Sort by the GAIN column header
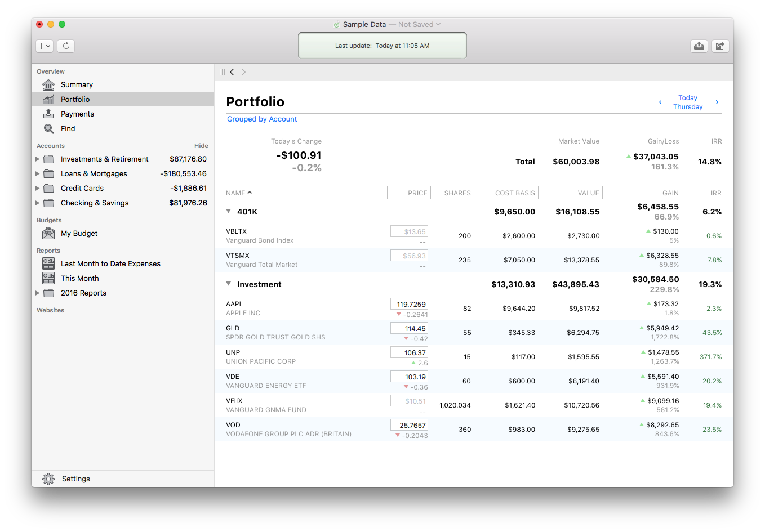 tap(670, 193)
